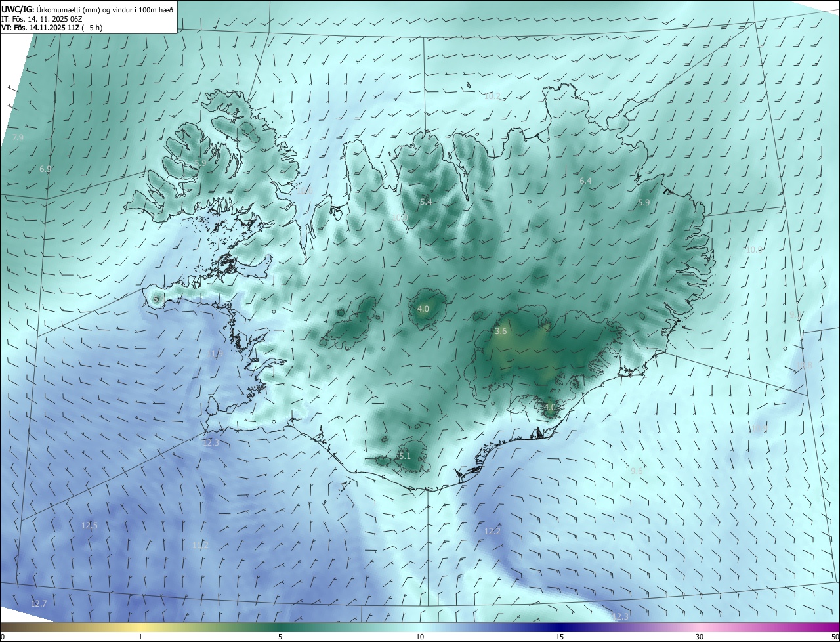Click the 30 tick on the colour scale
840x642 pixels.
(x=700, y=637)
